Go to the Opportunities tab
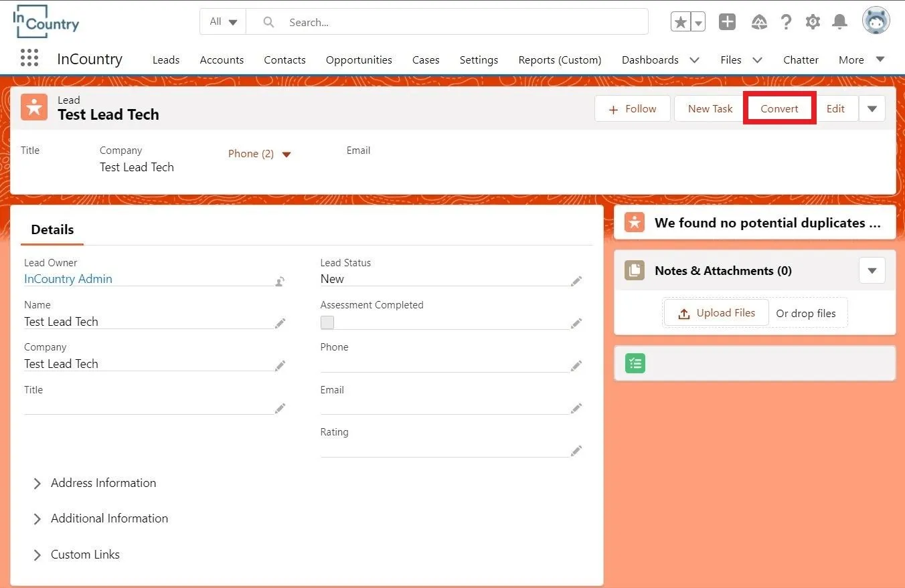905x588 pixels. 359,60
